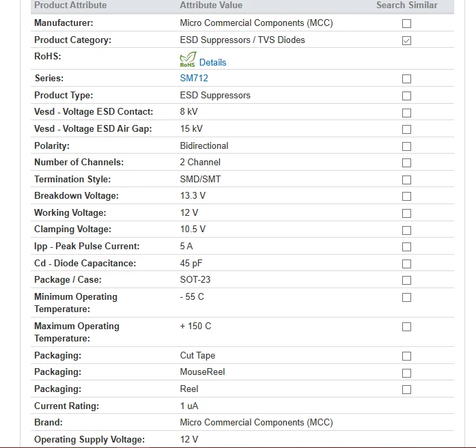Click the 10.5 V clamping voltage value
Image resolution: width=476 pixels, height=448 pixels.
(x=193, y=229)
